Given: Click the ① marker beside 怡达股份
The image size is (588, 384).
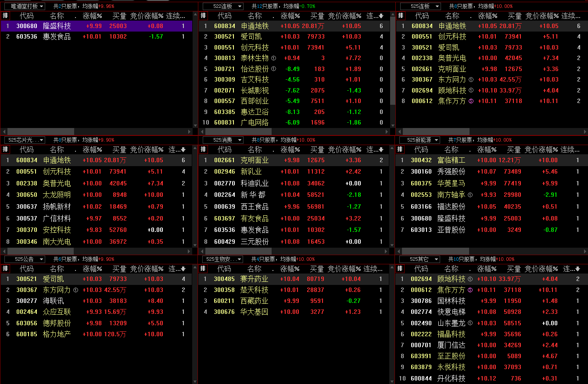Looking at the screenshot, I should [274, 69].
